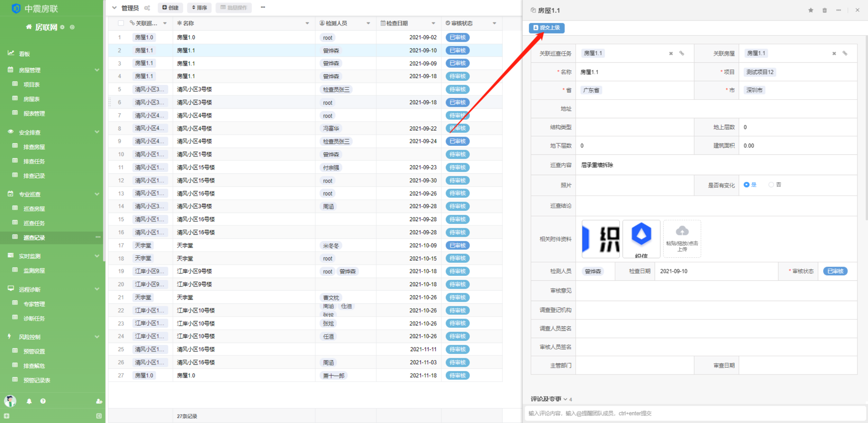Viewport: 868px width, 423px height.
Task: Expand the 评论及变更 section chevron
Action: (565, 399)
